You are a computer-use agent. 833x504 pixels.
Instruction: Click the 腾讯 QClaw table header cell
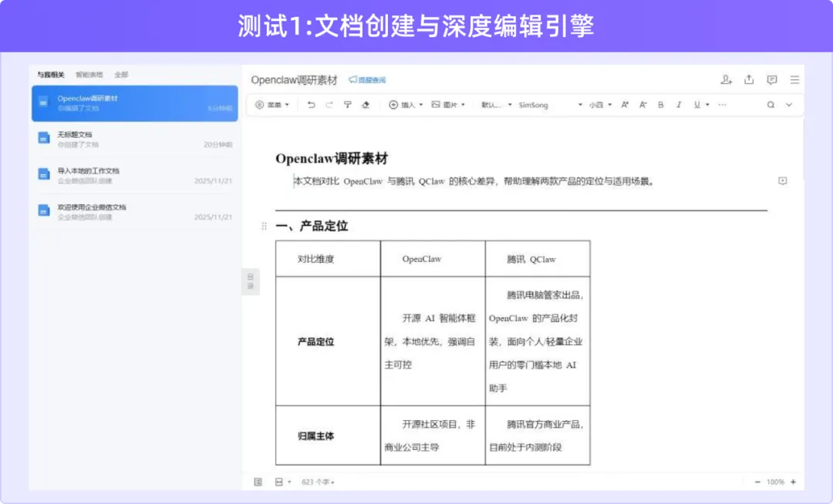click(538, 259)
